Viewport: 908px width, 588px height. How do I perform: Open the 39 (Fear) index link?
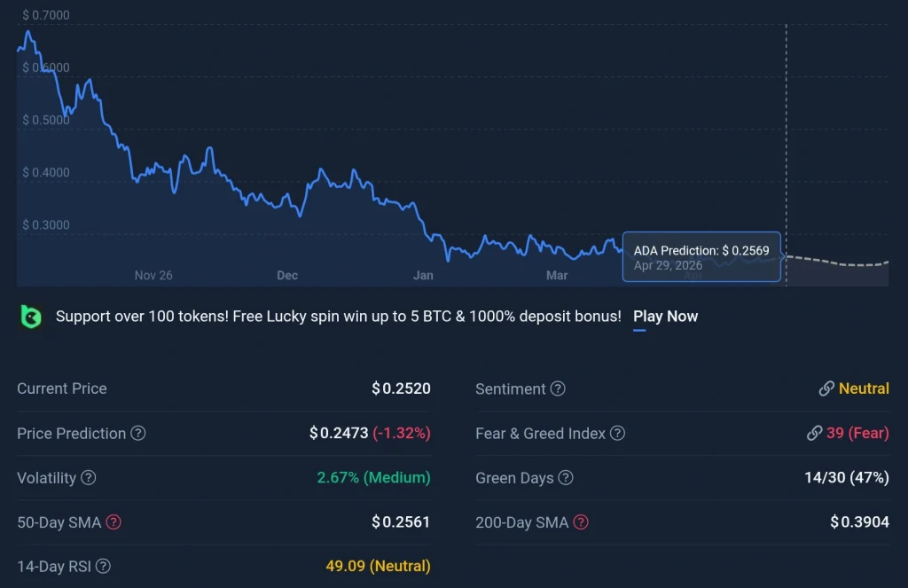coord(857,433)
